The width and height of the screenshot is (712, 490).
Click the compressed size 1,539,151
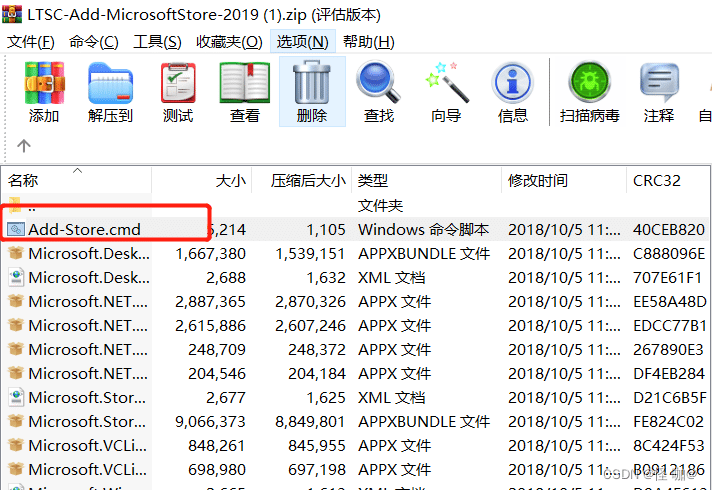pyautogui.click(x=311, y=253)
